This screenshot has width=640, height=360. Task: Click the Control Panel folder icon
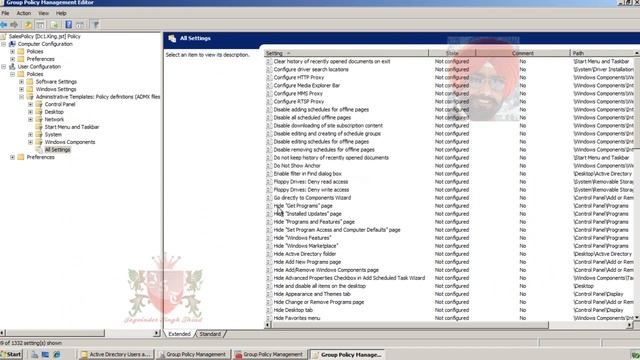point(39,104)
